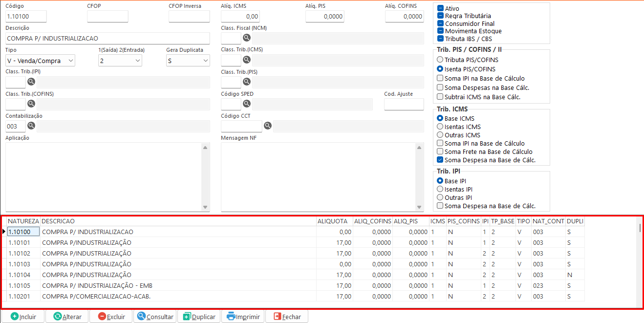The width and height of the screenshot is (644, 323).
Task: Click the magnifier icon beside Class. Trib.(IPI)
Action: [x=31, y=82]
